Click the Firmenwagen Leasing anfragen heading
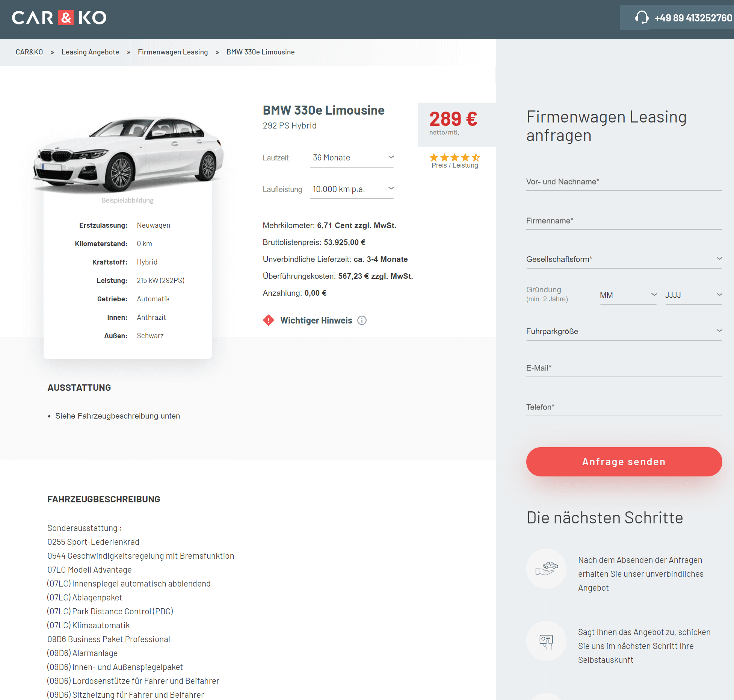Screen dimensions: 734x700 pyautogui.click(x=606, y=126)
